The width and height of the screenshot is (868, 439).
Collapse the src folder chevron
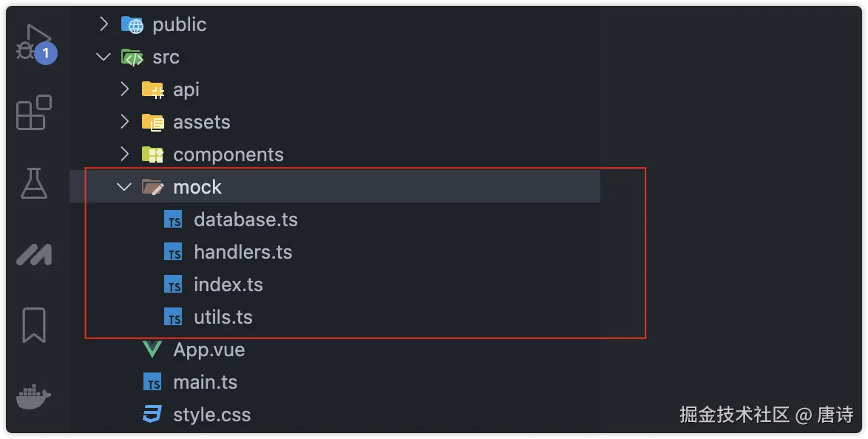tap(104, 57)
